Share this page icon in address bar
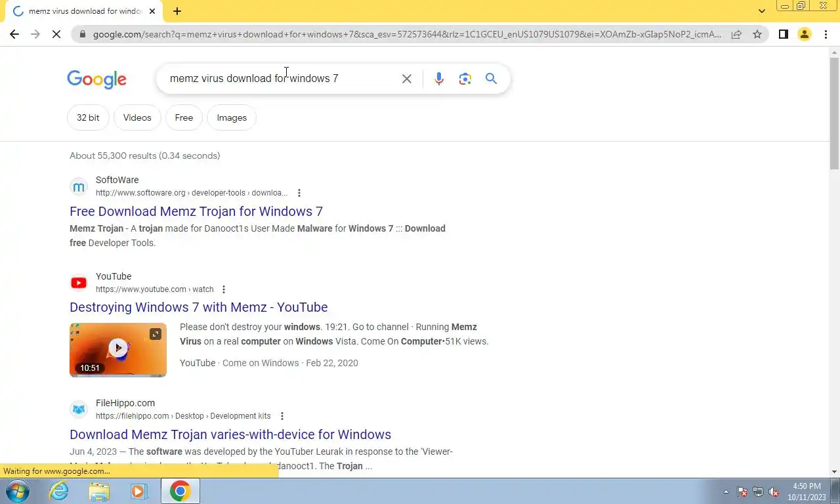 (x=736, y=34)
